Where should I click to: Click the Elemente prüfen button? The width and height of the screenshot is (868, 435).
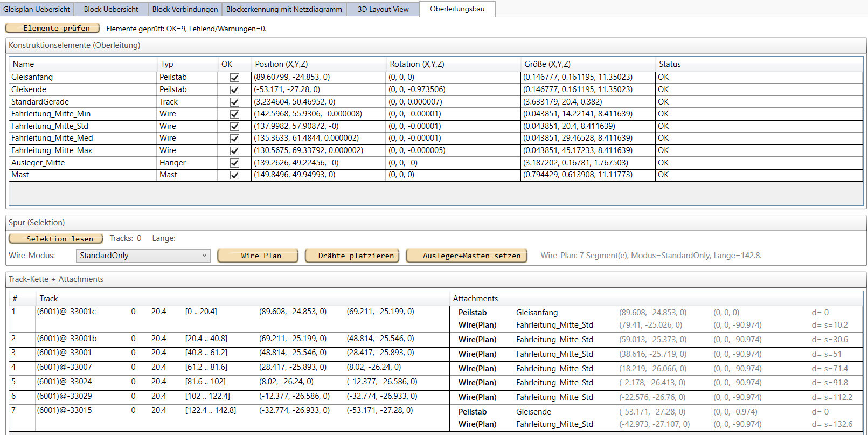pos(52,28)
